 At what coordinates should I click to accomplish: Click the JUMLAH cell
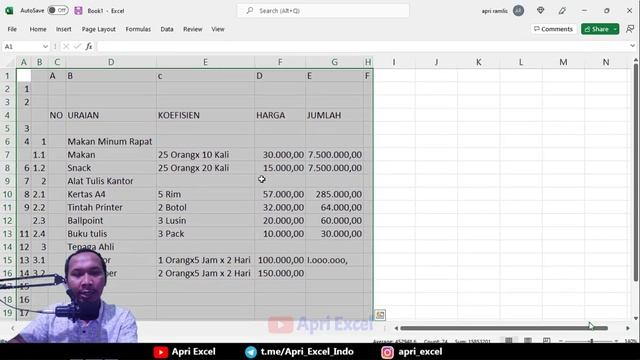pos(334,115)
